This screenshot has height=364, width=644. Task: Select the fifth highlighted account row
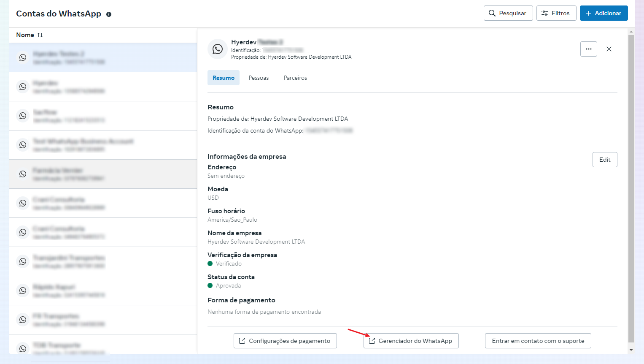point(103,174)
